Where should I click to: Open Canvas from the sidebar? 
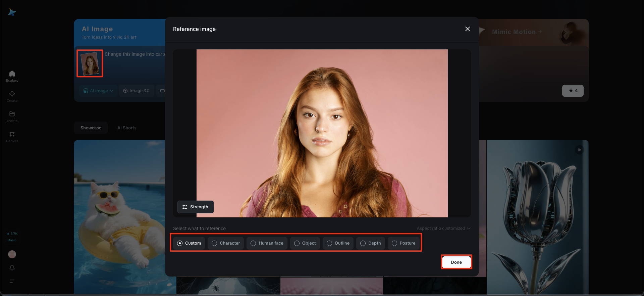[12, 137]
